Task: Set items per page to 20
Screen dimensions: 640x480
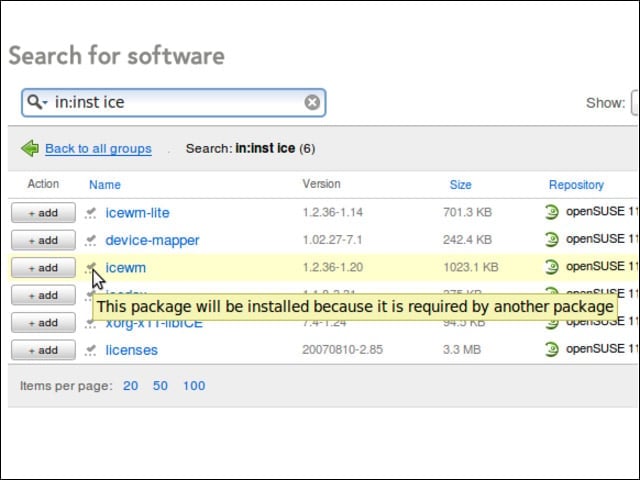Action: 130,386
